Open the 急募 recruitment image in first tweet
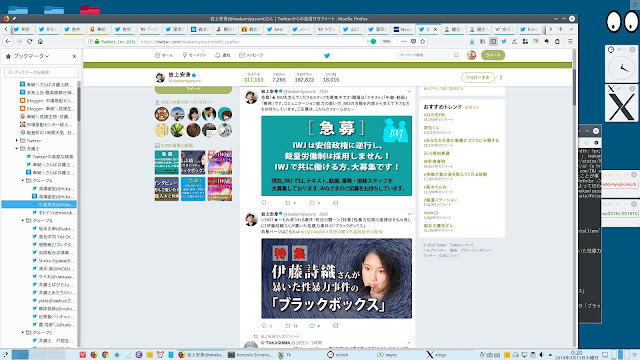The height and width of the screenshot is (360, 640). click(x=336, y=156)
